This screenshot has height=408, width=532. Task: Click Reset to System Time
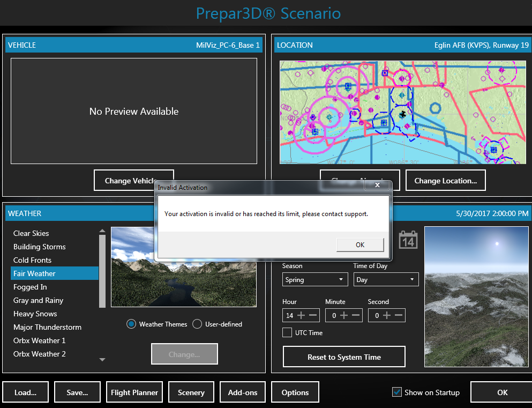[344, 357]
